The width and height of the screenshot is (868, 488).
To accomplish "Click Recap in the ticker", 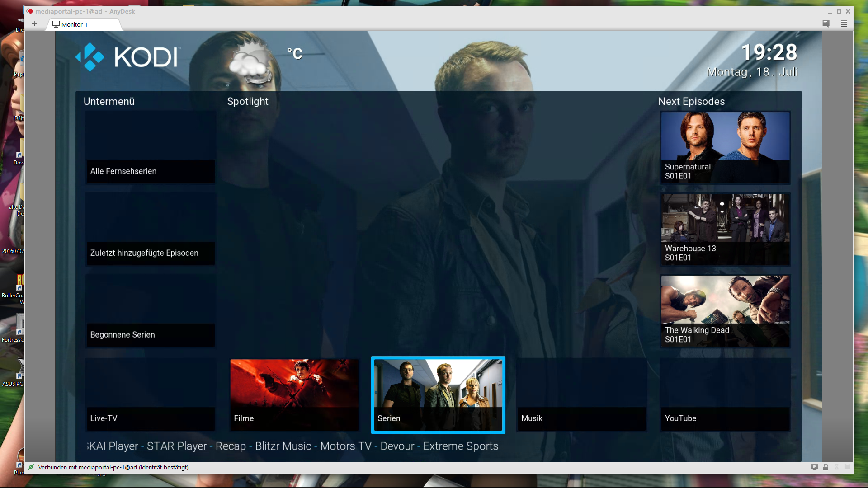I will [x=231, y=446].
